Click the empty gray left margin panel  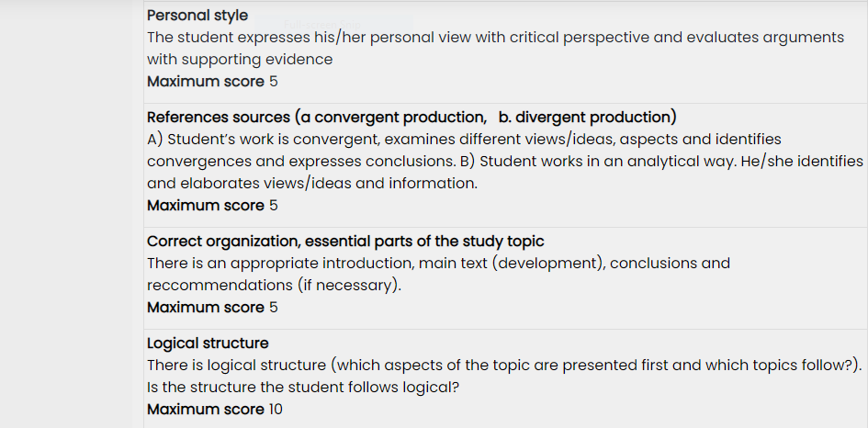coord(72,214)
